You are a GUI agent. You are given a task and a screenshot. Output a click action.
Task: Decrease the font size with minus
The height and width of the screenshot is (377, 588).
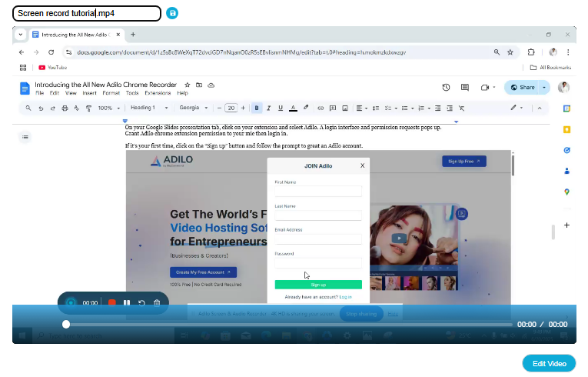[219, 108]
